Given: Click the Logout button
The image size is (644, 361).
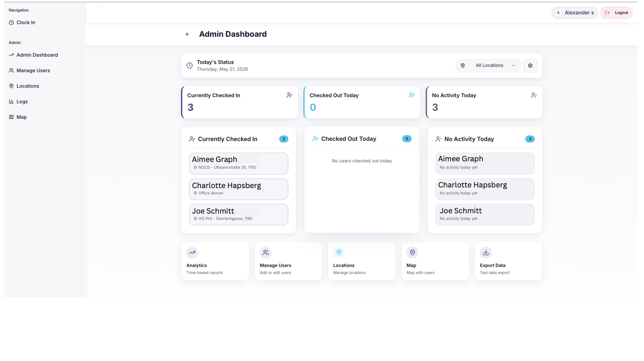Looking at the screenshot, I should [x=616, y=13].
